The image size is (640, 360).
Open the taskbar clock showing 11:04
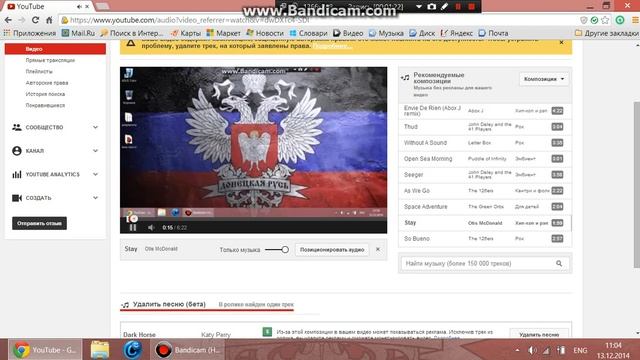coord(613,350)
